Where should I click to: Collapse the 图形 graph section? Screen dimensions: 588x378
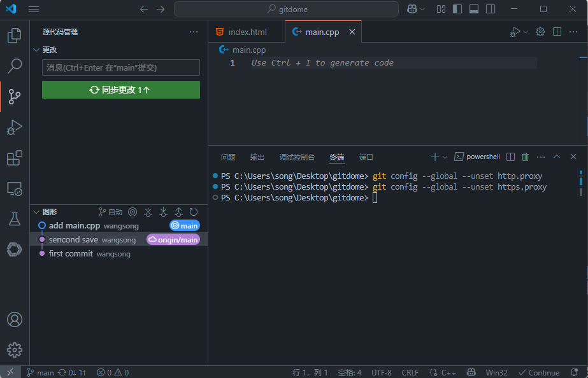pos(36,212)
